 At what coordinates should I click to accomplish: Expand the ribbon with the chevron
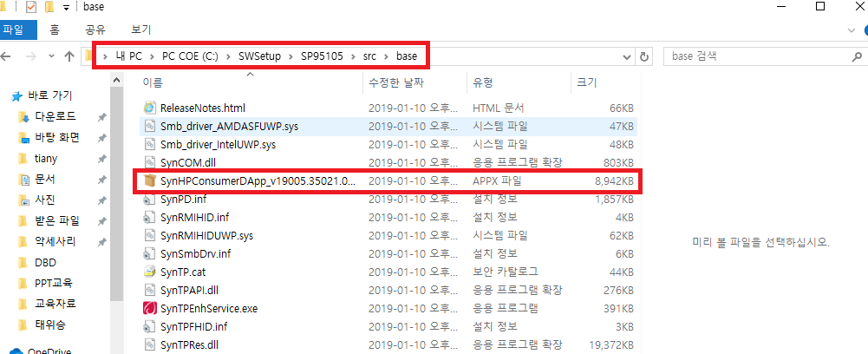(849, 29)
